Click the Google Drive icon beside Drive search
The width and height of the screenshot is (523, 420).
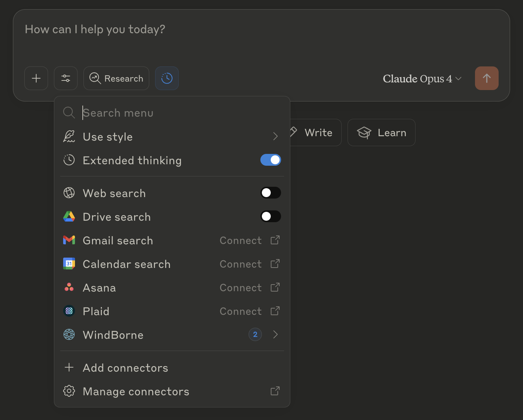(x=69, y=216)
